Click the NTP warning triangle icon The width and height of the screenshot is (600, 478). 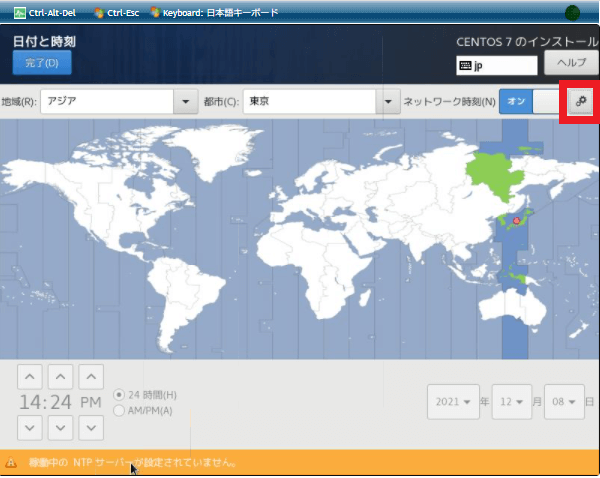coord(11,462)
